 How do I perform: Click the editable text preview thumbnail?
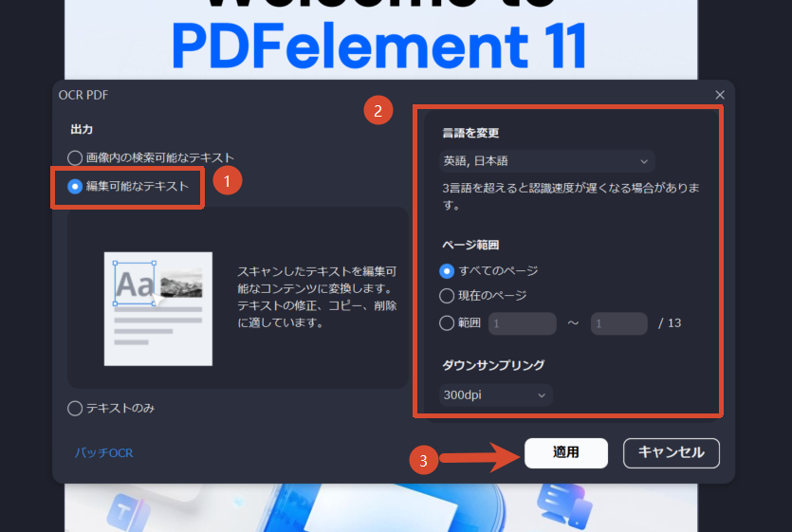[158, 309]
